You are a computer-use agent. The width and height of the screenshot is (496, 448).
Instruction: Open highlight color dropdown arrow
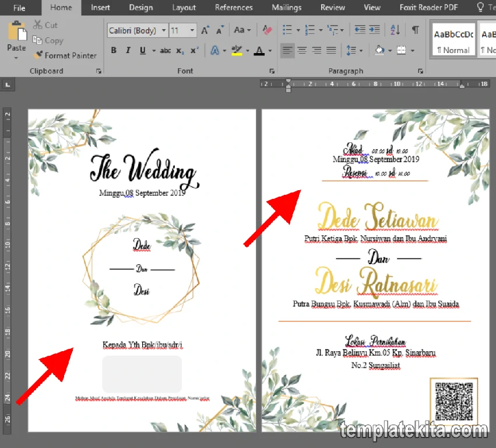(x=247, y=51)
